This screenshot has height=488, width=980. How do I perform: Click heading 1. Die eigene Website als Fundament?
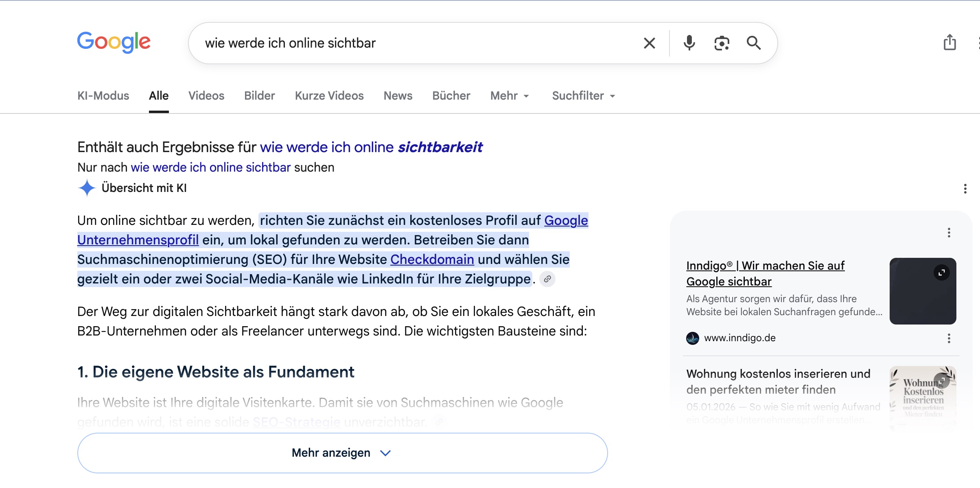pyautogui.click(x=216, y=372)
